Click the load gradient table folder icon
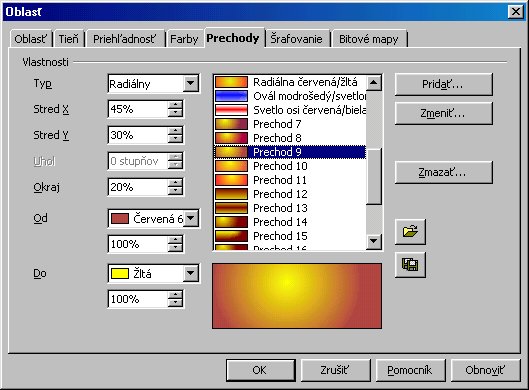Viewport: 529px width, 390px height. tap(410, 231)
